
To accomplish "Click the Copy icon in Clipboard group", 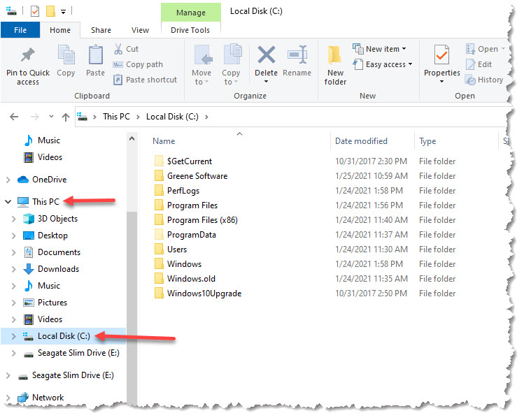I will point(66,56).
